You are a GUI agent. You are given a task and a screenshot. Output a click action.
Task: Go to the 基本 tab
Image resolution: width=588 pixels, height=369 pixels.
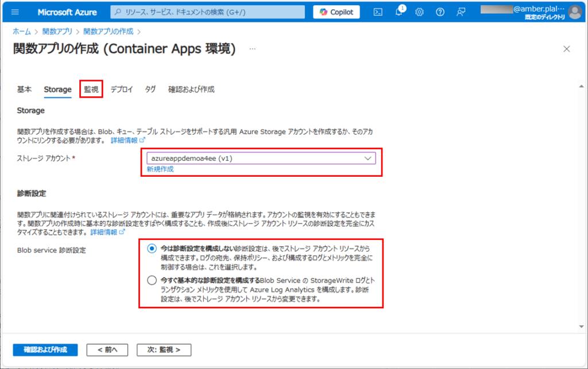(x=24, y=89)
